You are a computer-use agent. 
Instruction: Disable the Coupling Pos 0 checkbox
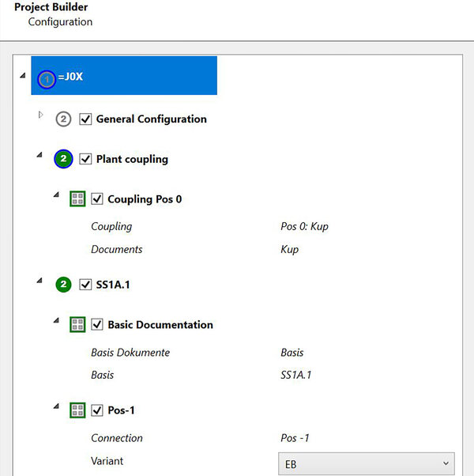point(98,199)
